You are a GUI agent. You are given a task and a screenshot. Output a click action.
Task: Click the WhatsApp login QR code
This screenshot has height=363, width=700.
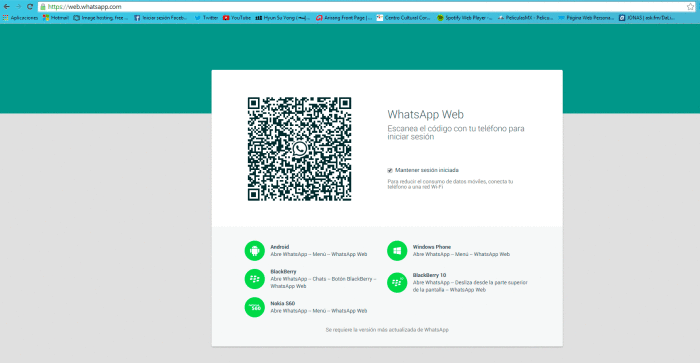[300, 149]
